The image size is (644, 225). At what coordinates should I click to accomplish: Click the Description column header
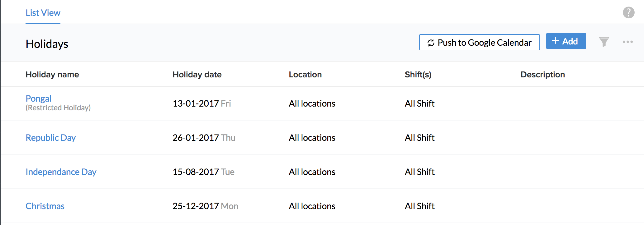tap(542, 75)
